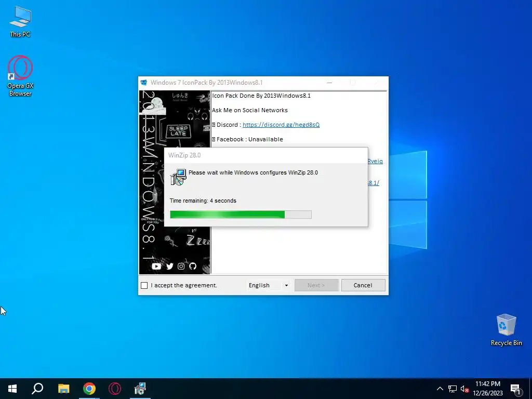
Task: Open the English language dropdown
Action: point(269,285)
